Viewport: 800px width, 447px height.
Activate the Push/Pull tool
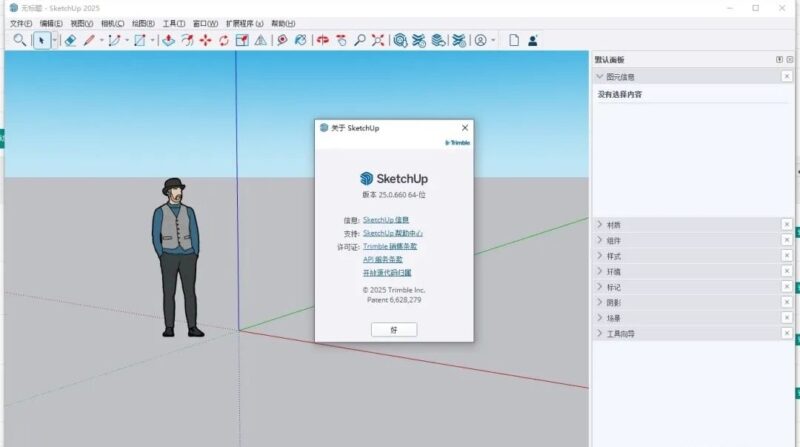(168, 40)
